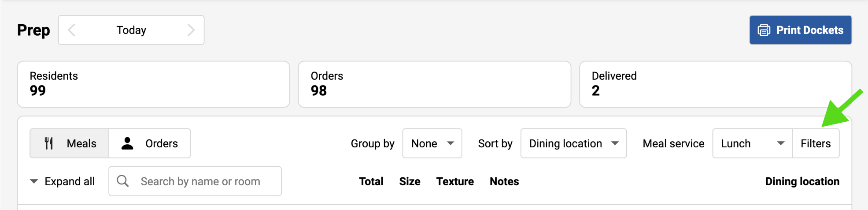Switch to the Meals view
Screen dimensions: 868x210
(x=70, y=143)
